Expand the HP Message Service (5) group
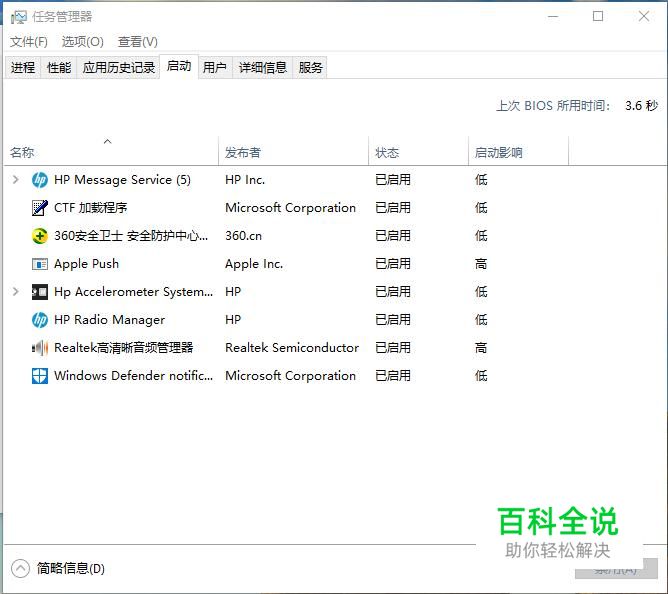668x594 pixels. 16,179
